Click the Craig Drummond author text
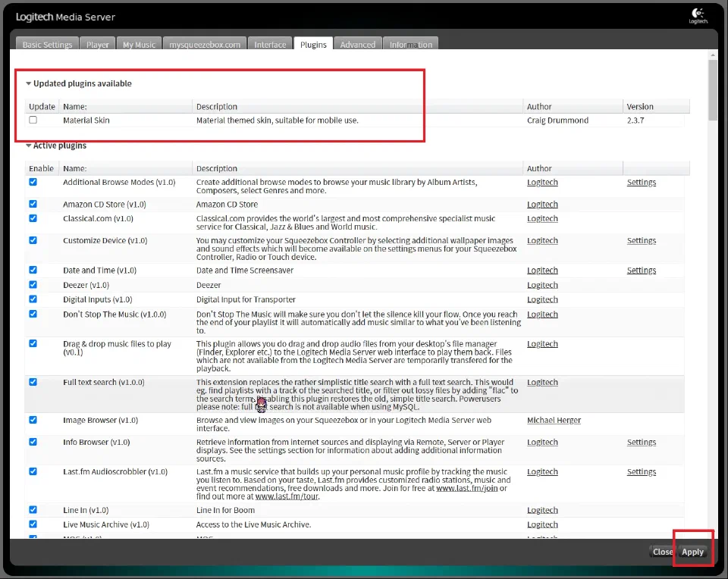 pyautogui.click(x=557, y=120)
